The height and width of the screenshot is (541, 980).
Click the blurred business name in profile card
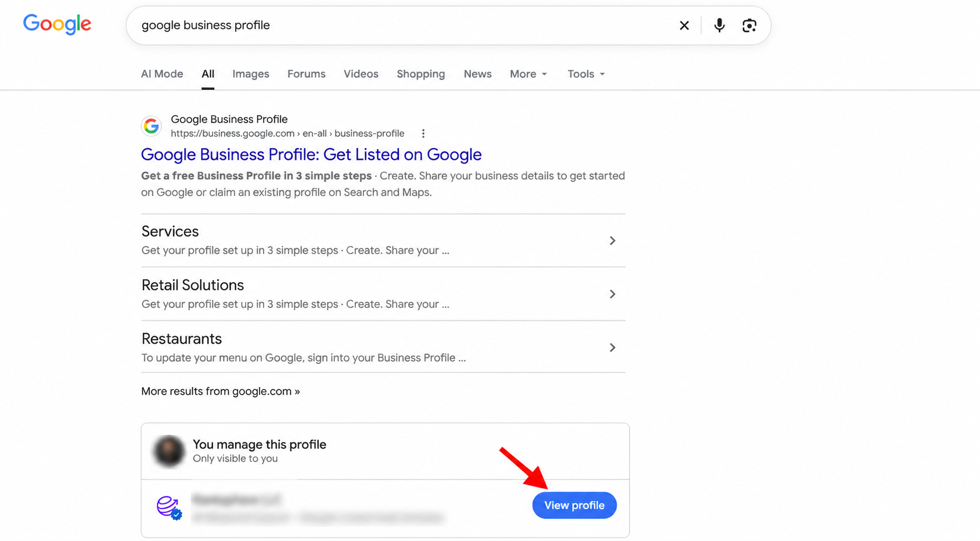(236, 499)
